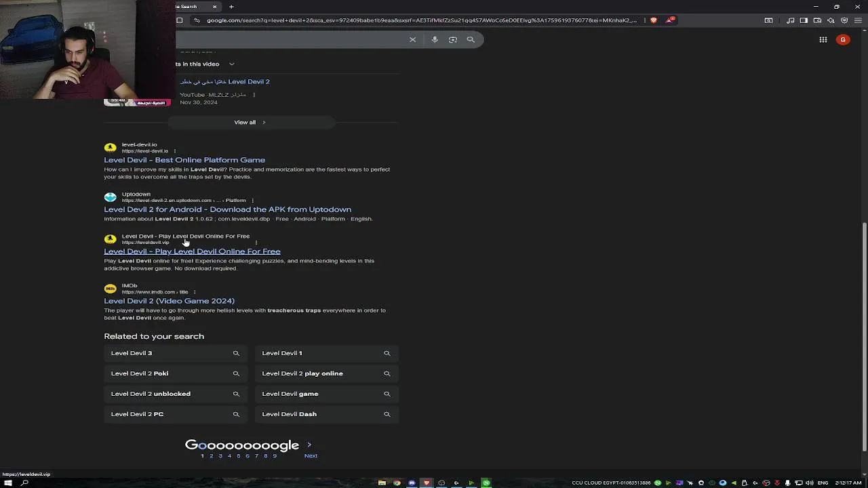Search related term 'Level Devil game'
The width and height of the screenshot is (868, 488).
tap(327, 394)
